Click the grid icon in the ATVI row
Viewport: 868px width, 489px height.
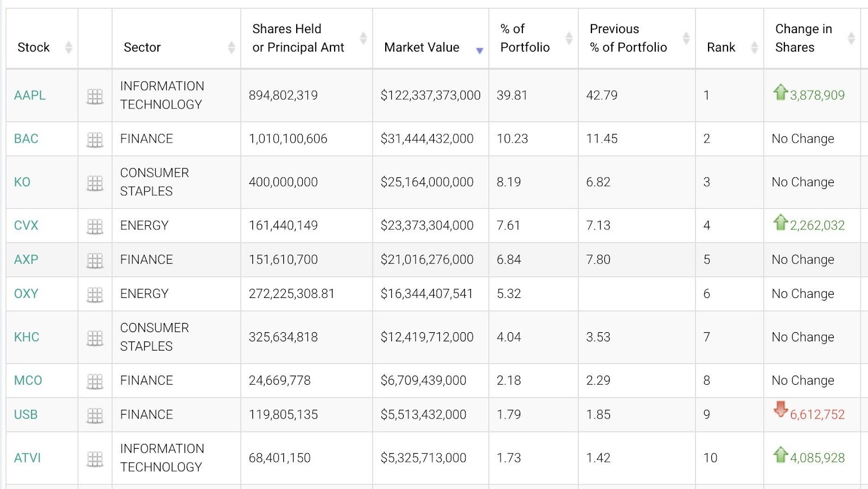(x=95, y=459)
